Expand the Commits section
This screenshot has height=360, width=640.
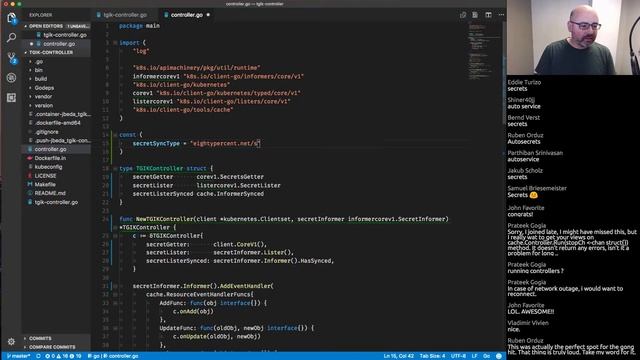coord(57,338)
